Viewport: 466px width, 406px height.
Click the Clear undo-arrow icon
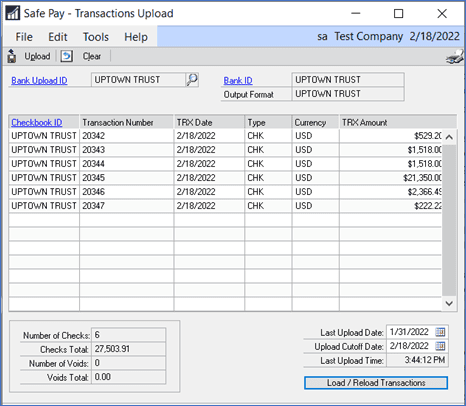(x=67, y=56)
